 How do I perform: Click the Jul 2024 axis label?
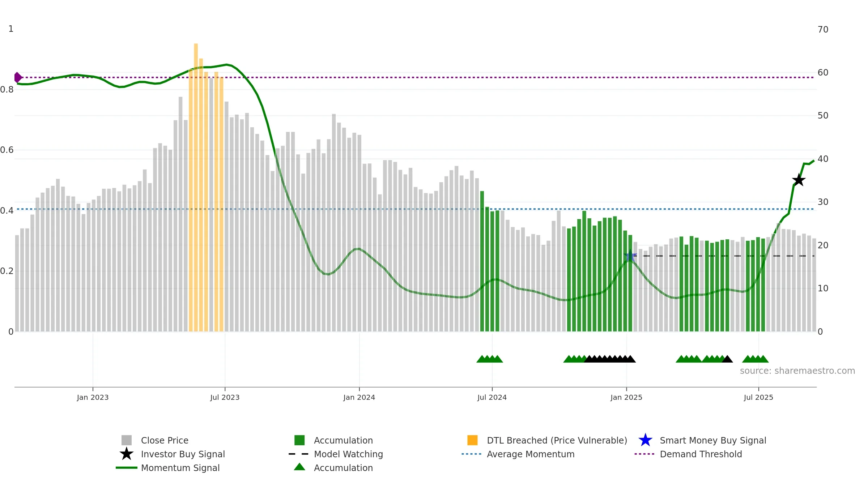coord(492,397)
